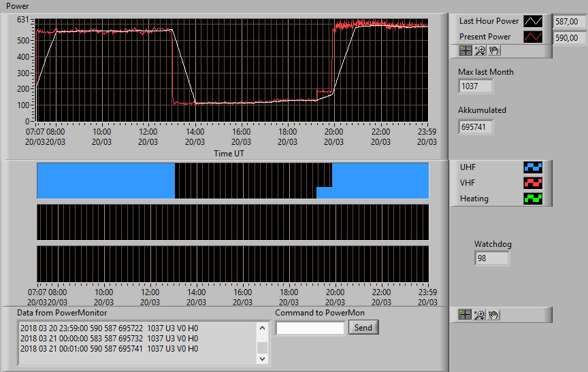Select the cursor crosshair tool in the power graph palette
The image size is (588, 372).
coord(465,50)
